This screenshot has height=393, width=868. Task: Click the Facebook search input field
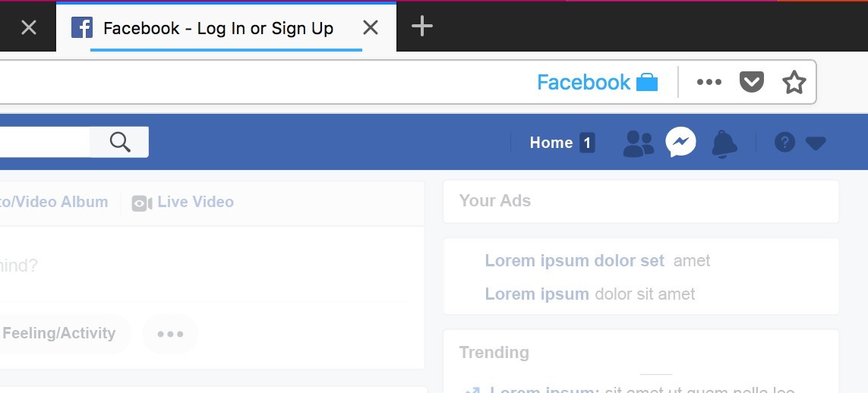[45, 142]
